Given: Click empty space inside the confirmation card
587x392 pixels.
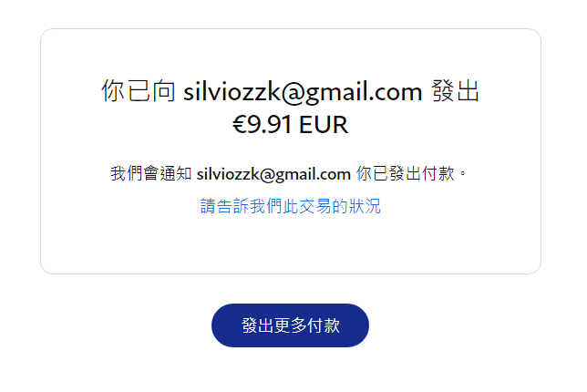Looking at the screenshot, I should 291,243.
